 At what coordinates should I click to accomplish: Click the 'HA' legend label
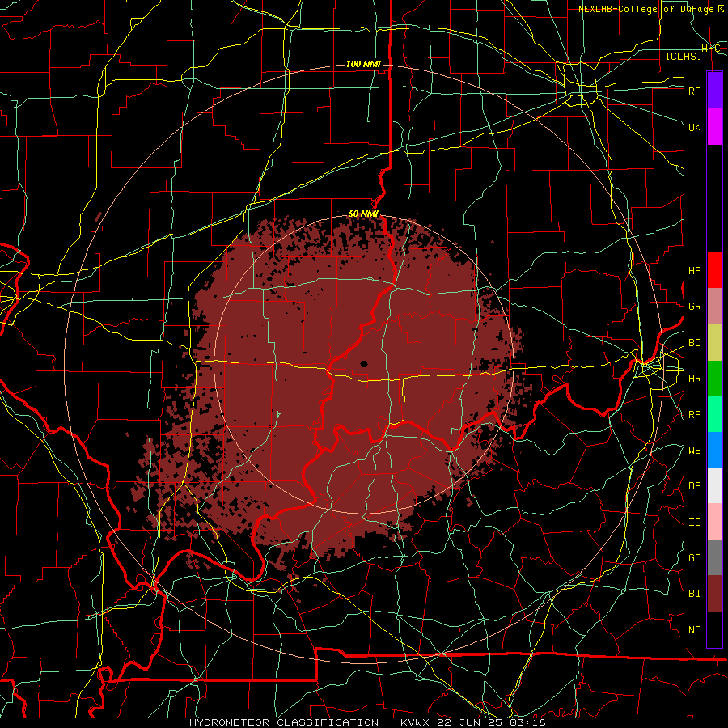(x=694, y=271)
